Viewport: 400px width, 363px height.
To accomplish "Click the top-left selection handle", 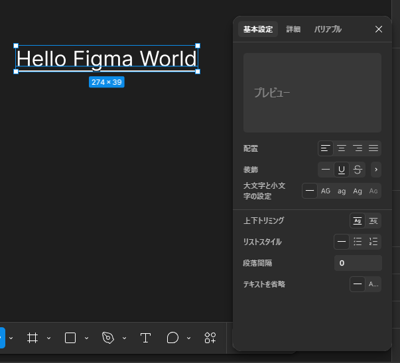I will (16, 46).
